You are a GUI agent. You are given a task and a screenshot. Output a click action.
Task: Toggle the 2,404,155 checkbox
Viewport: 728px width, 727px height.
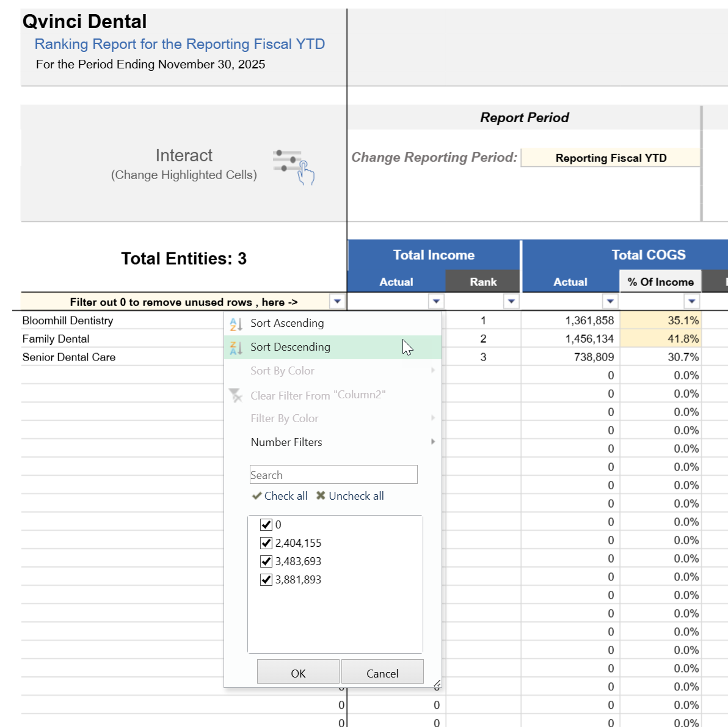(266, 543)
